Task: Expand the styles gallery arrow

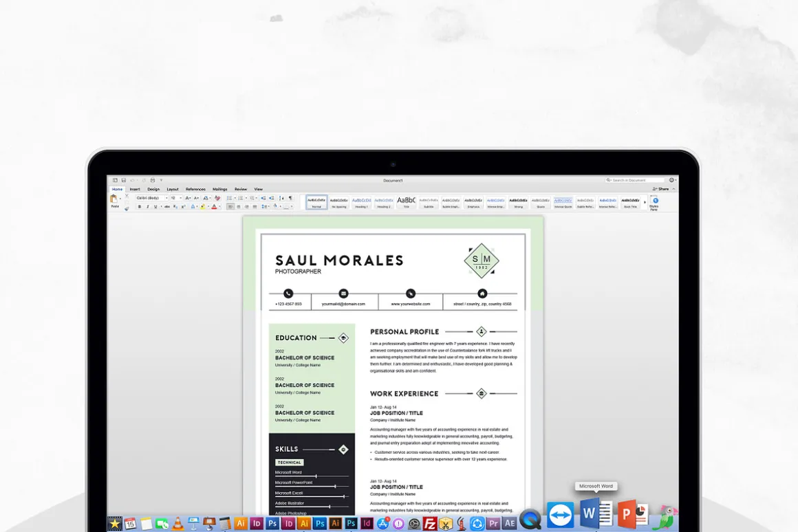Action: pyautogui.click(x=645, y=203)
